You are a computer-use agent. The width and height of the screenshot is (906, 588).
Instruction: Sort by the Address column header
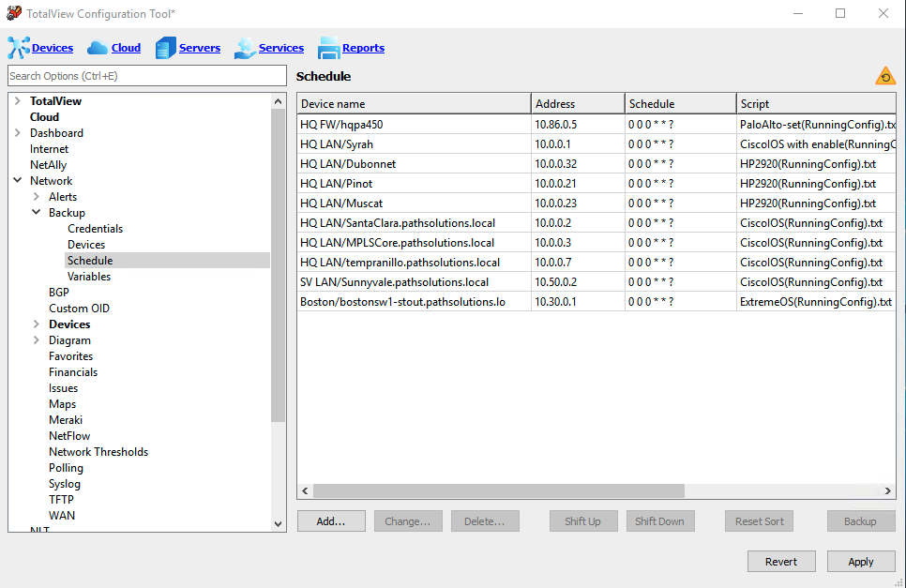(x=577, y=103)
